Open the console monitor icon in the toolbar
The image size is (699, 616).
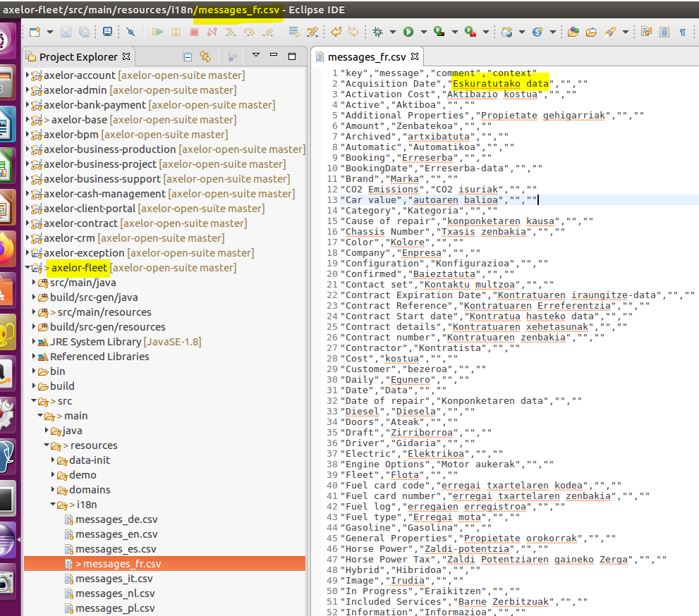107,32
